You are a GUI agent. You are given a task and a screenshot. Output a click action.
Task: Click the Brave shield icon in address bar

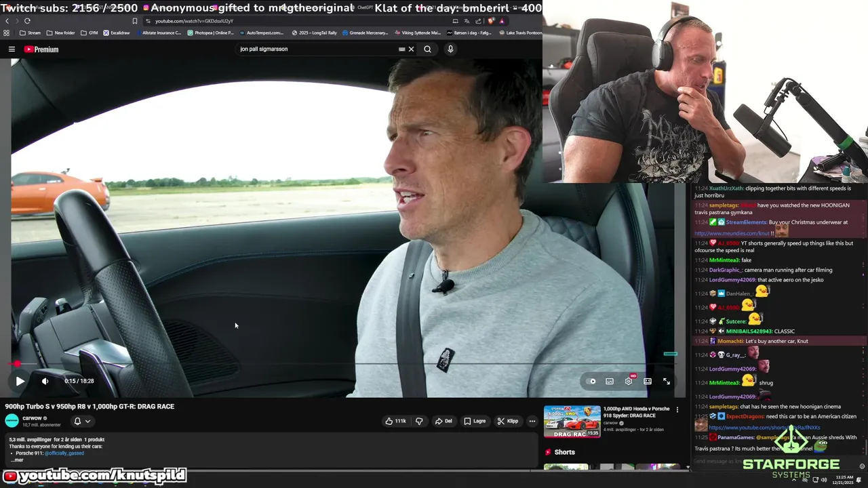[491, 21]
